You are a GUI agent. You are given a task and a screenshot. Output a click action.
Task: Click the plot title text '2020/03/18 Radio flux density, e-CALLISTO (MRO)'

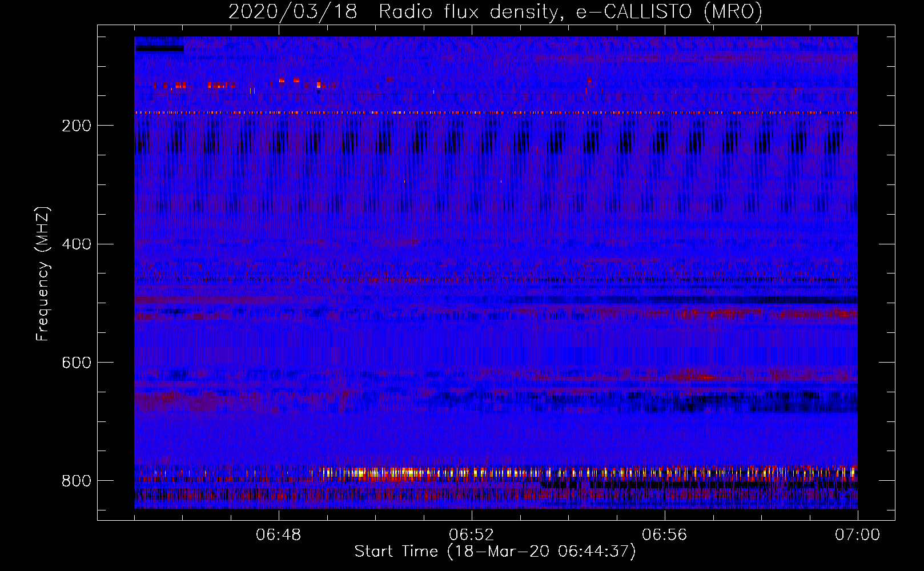[x=495, y=11]
